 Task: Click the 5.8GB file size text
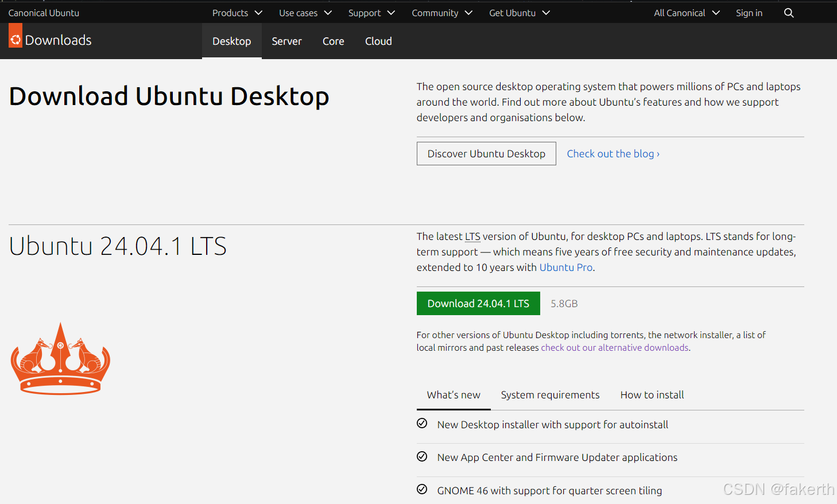[x=564, y=304]
